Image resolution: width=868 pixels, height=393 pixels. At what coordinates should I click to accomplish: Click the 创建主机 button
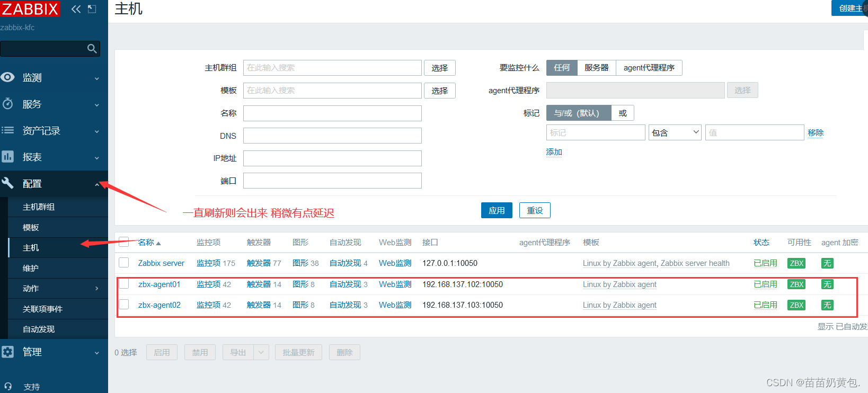[x=849, y=8]
